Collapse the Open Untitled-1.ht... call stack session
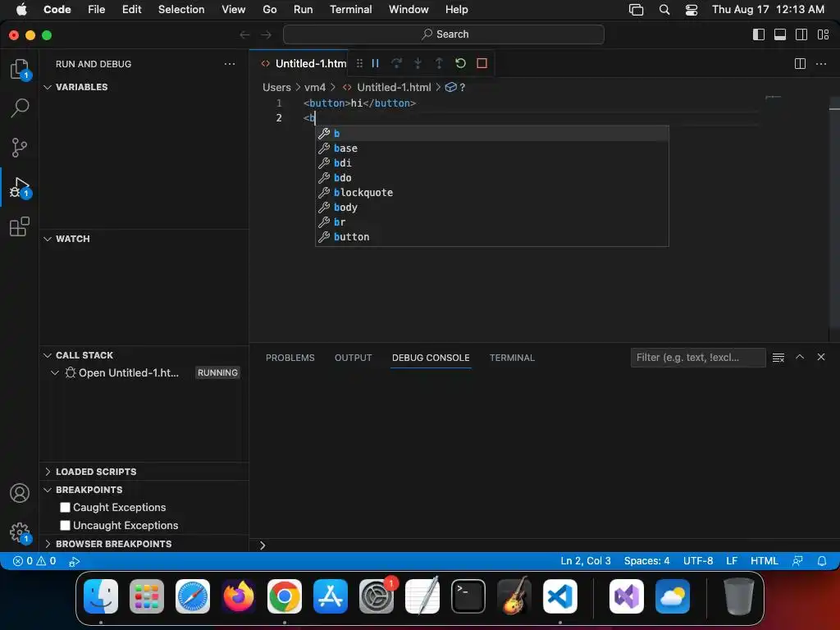The height and width of the screenshot is (630, 840). coord(55,373)
